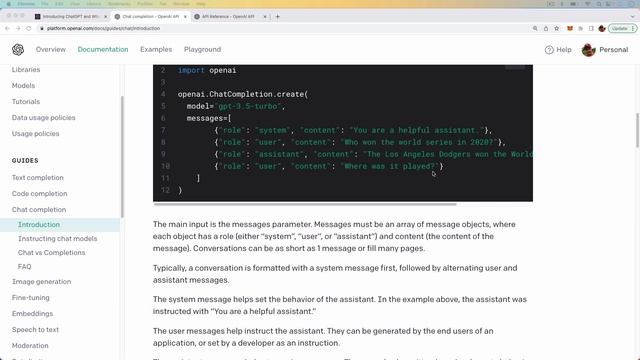
Task: Bookmark this page with the star icon
Action: 556,29
